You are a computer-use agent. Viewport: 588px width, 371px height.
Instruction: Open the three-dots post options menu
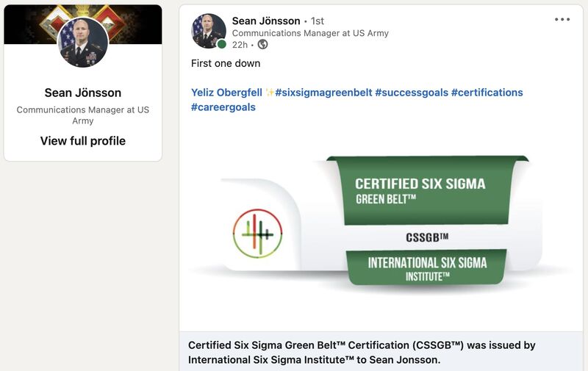(562, 20)
